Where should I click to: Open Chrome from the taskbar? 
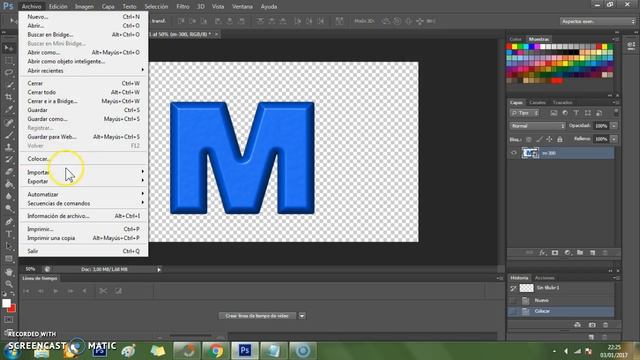coord(216,351)
